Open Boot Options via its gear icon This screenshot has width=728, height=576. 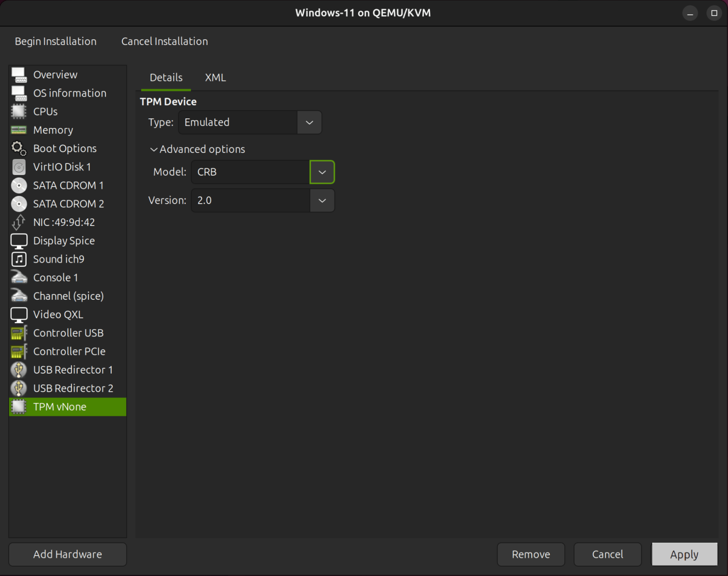click(19, 148)
